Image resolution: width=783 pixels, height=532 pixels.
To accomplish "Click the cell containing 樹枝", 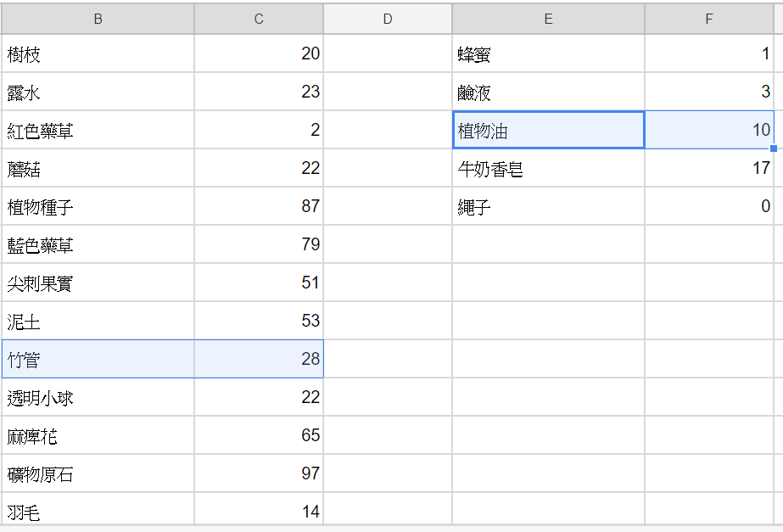I will tap(98, 53).
